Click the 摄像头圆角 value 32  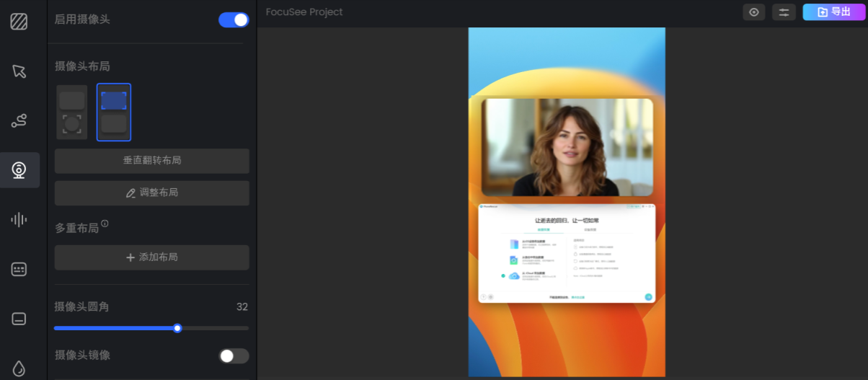click(x=242, y=306)
